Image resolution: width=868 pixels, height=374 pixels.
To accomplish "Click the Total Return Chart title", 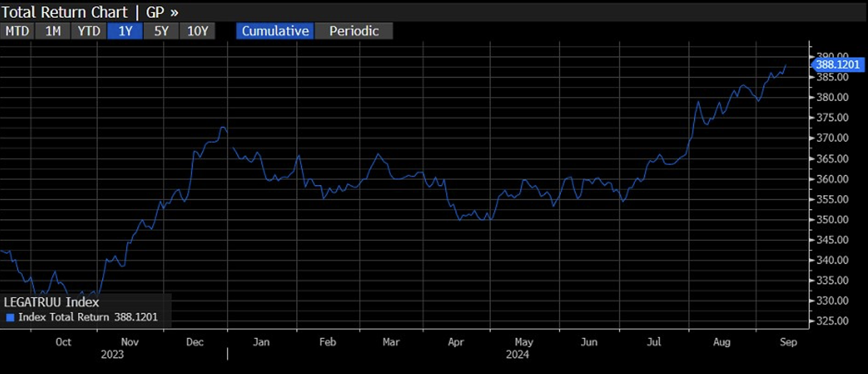I will click(x=65, y=12).
